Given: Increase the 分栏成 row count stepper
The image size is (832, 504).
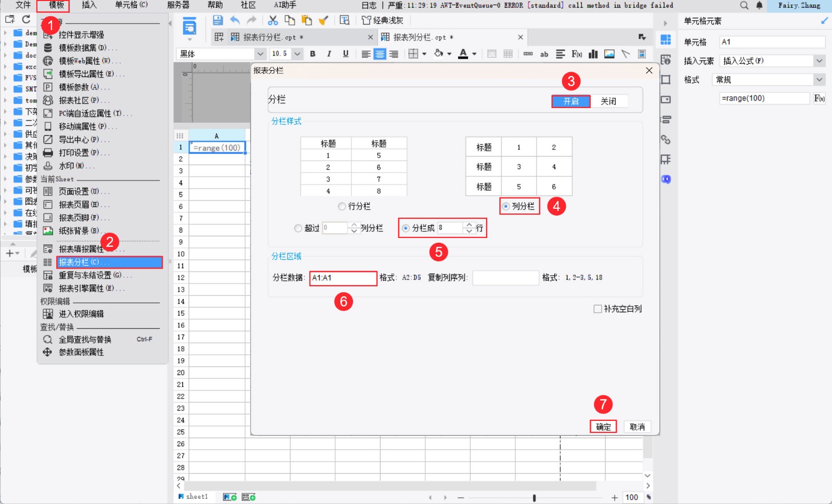Looking at the screenshot, I should click(469, 225).
